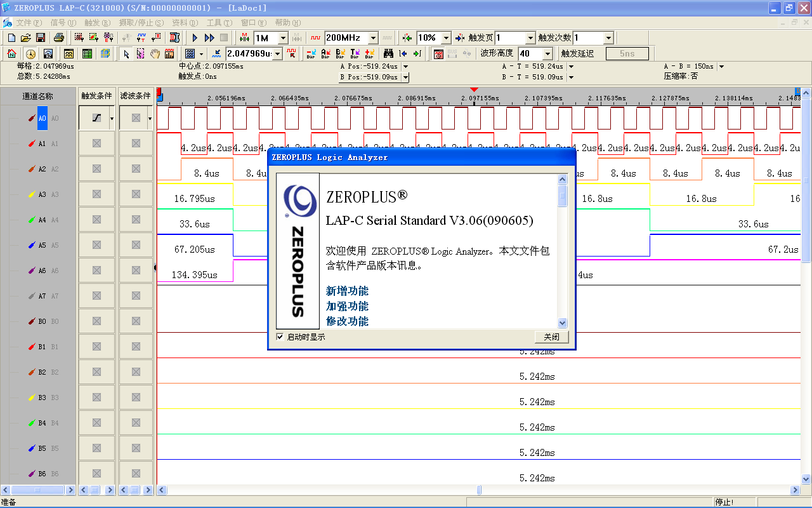812x508 pixels.
Task: Open the 触发次数 dropdown
Action: [x=608, y=38]
